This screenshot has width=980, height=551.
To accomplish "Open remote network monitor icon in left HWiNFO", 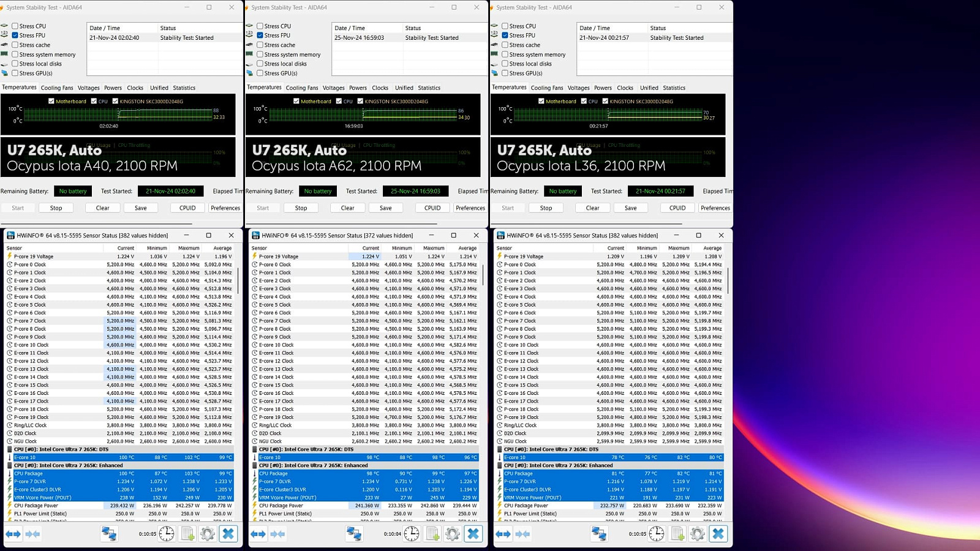I will tap(109, 534).
